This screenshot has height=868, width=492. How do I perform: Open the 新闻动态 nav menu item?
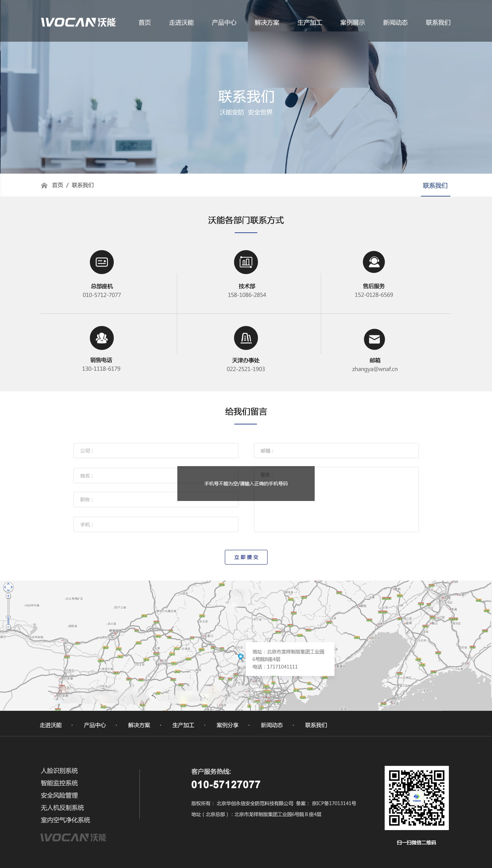pyautogui.click(x=395, y=23)
